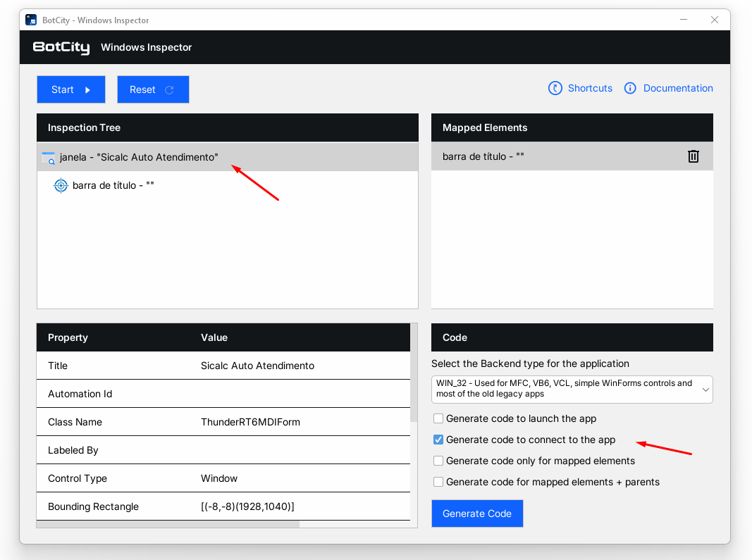Select barra de título node in Inspection Tree
This screenshot has height=560, width=752.
click(113, 186)
